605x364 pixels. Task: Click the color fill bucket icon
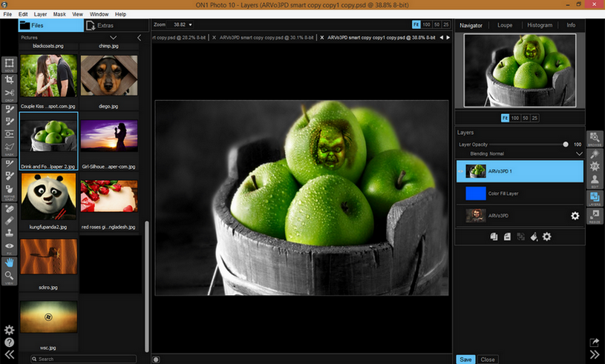tap(534, 236)
